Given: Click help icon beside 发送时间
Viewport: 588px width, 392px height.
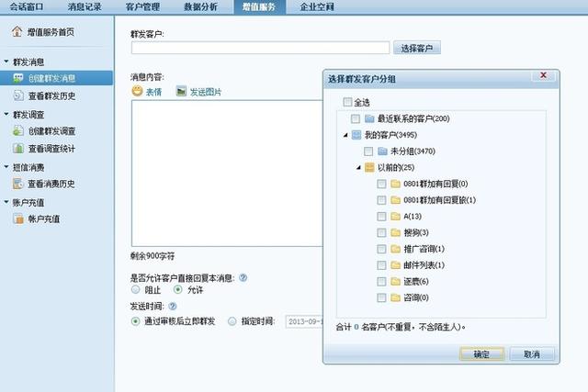Looking at the screenshot, I should point(173,307).
